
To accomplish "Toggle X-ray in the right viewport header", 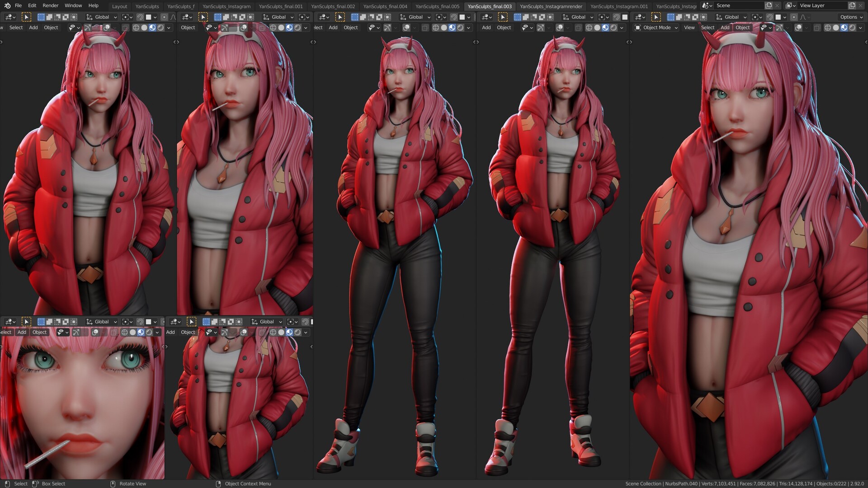I will pos(816,28).
